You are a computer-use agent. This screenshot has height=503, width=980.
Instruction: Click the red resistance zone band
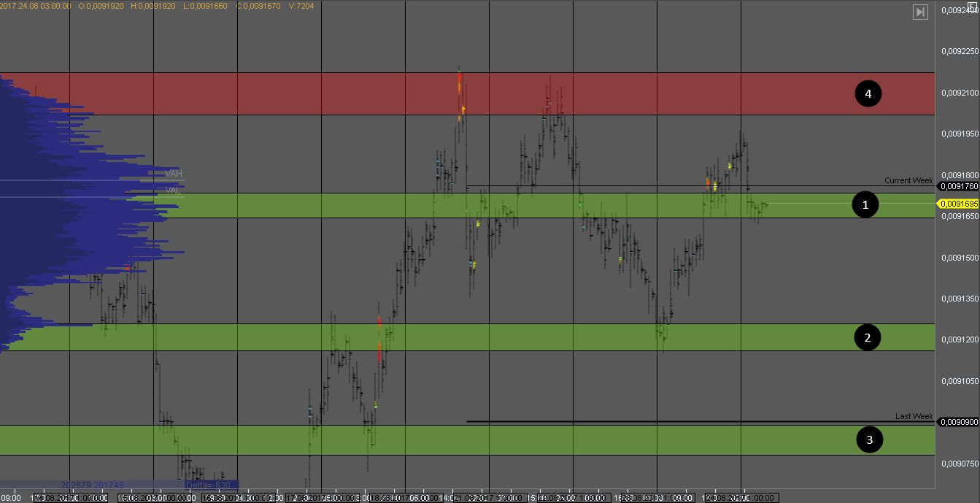tap(467, 93)
